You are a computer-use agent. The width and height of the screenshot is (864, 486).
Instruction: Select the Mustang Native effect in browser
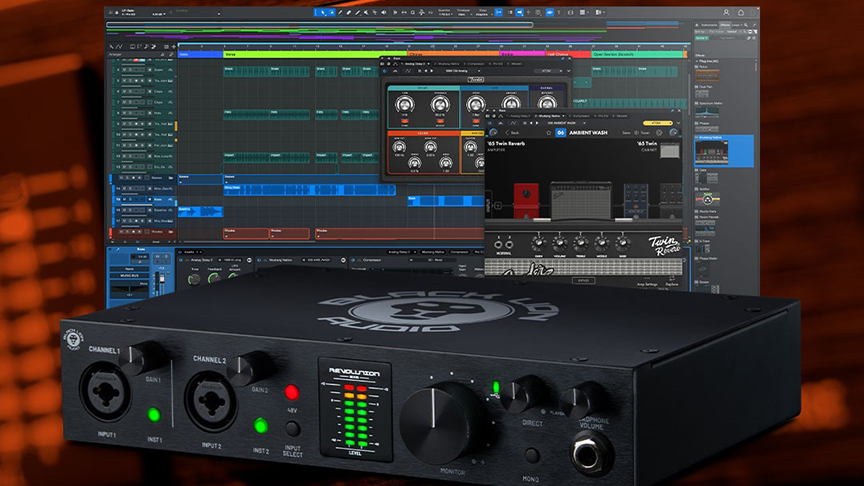coord(724,150)
